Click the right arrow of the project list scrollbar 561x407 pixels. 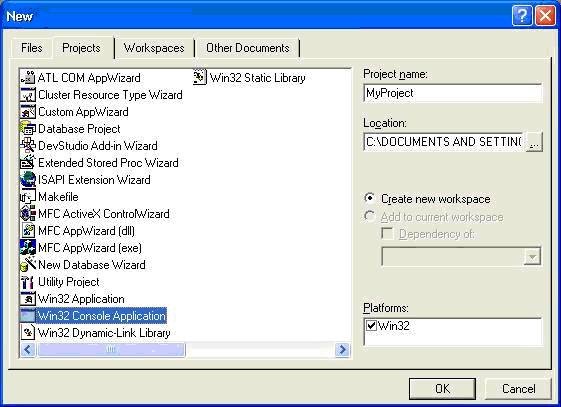coord(342,349)
